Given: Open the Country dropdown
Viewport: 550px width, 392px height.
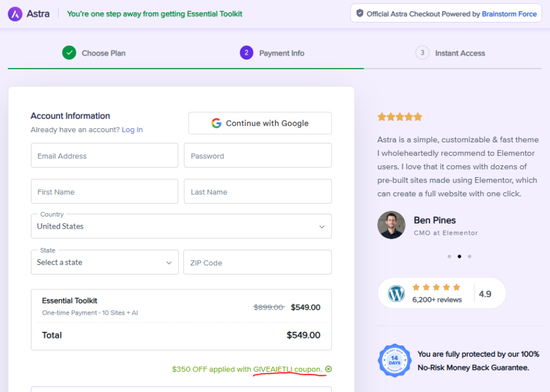Looking at the screenshot, I should click(x=181, y=226).
